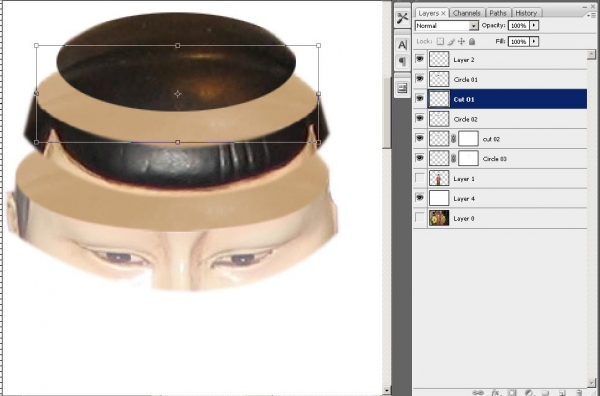
Task: Toggle the Circle 03 eye icon
Action: pyautogui.click(x=420, y=158)
